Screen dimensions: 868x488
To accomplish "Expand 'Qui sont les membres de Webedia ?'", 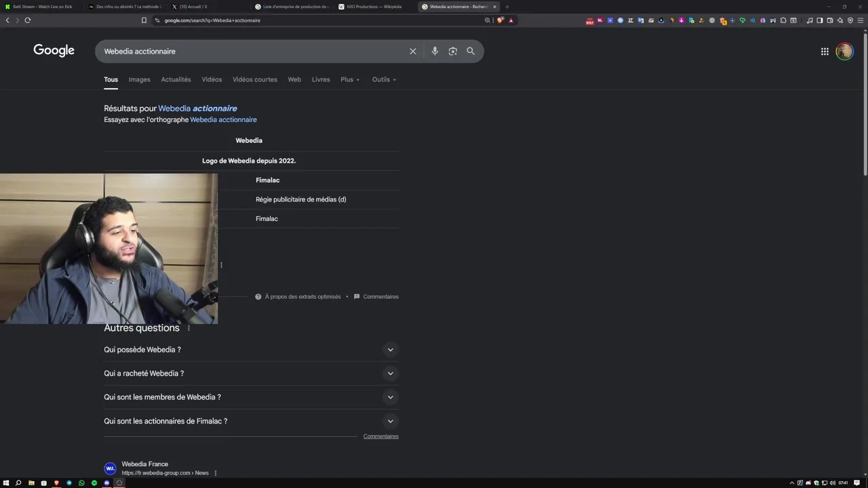I will click(x=251, y=397).
